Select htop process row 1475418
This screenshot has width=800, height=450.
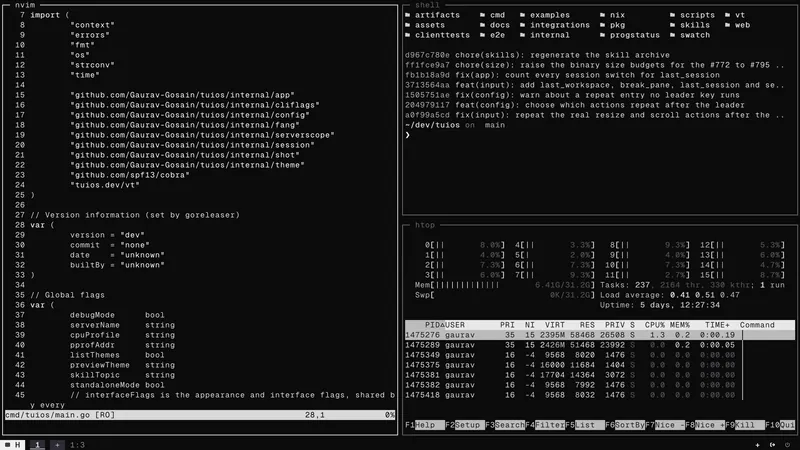599,395
